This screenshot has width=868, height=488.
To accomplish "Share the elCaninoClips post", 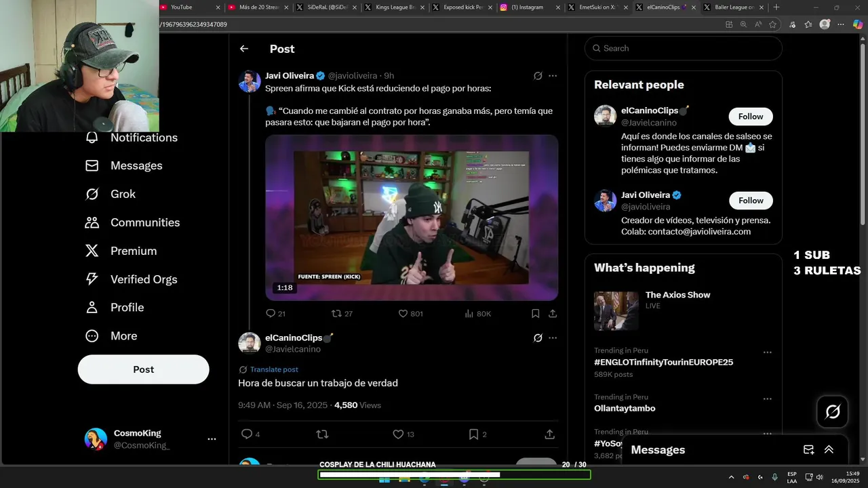I will (x=549, y=434).
